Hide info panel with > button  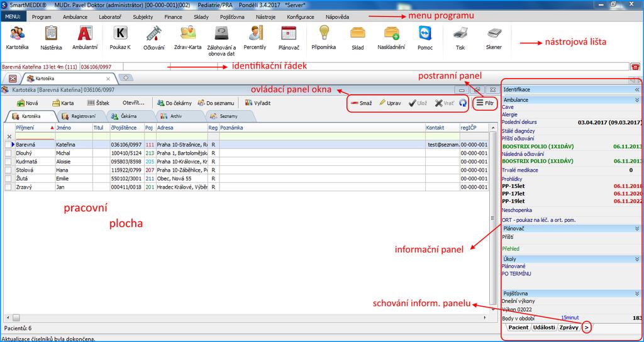pyautogui.click(x=587, y=327)
